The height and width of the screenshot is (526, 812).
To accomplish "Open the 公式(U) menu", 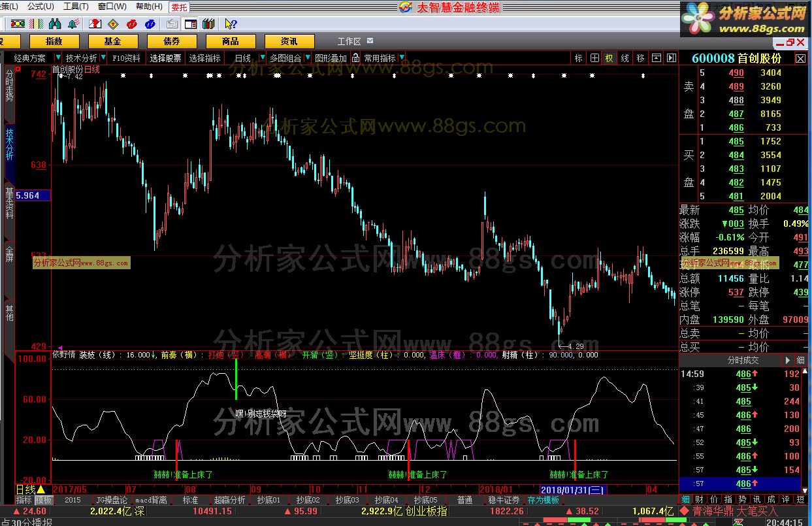I will pyautogui.click(x=41, y=7).
